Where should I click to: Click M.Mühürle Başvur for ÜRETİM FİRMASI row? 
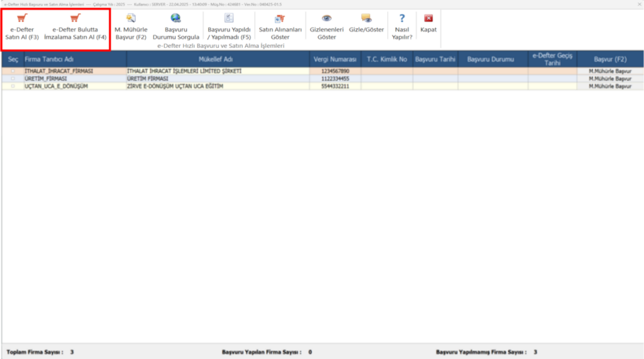pos(610,79)
